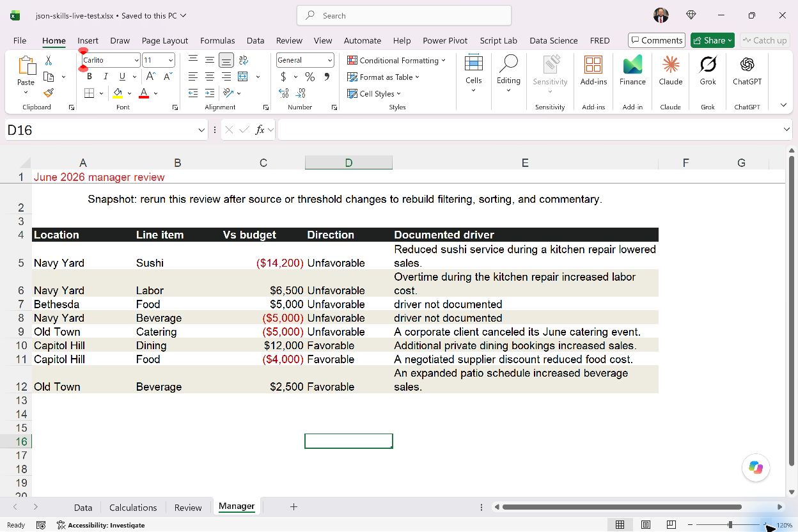
Task: Switch to Page Layout view in status bar
Action: click(646, 525)
